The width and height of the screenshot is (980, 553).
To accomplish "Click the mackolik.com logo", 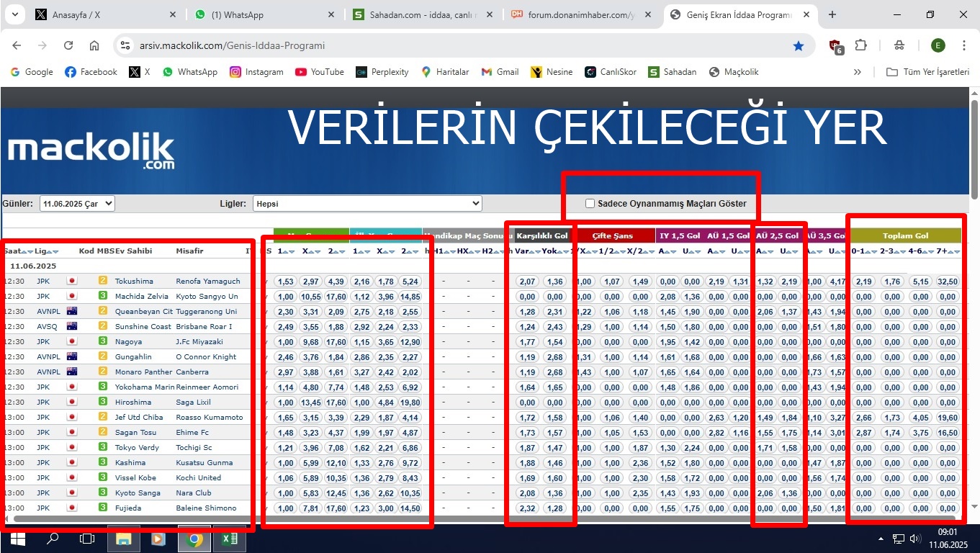I will (x=91, y=152).
